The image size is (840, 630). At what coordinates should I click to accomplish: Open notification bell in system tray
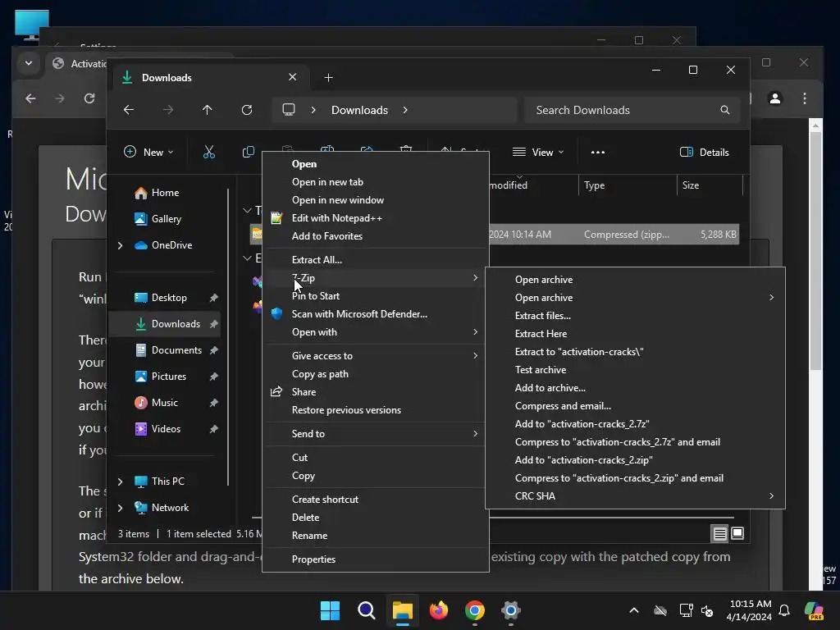[x=784, y=610]
